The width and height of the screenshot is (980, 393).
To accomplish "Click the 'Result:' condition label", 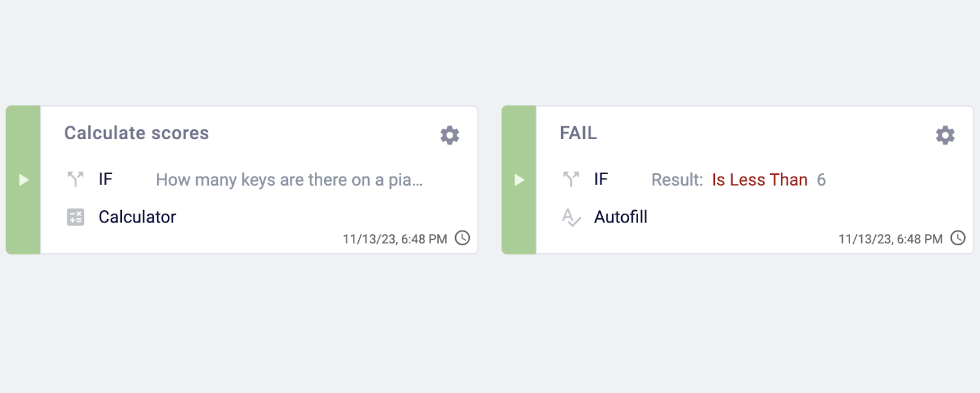I will pos(677,180).
